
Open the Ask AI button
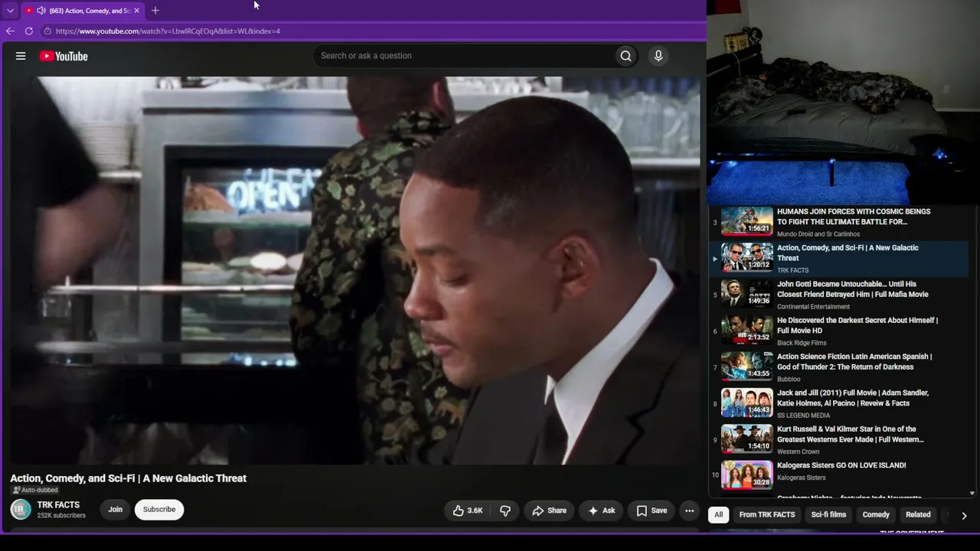[601, 510]
